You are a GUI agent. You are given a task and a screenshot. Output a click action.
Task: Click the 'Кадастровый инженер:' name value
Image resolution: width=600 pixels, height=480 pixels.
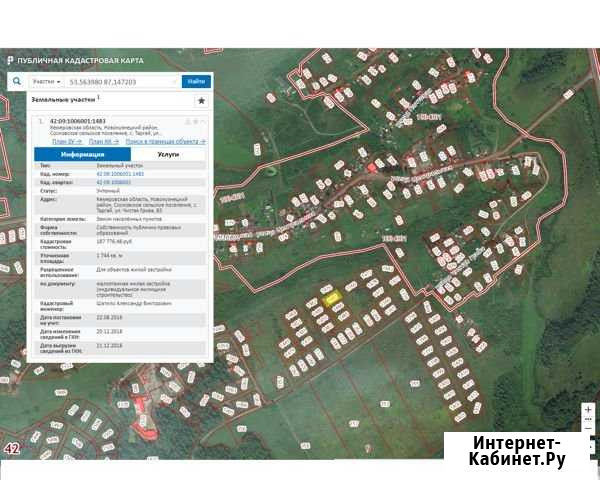coord(134,303)
